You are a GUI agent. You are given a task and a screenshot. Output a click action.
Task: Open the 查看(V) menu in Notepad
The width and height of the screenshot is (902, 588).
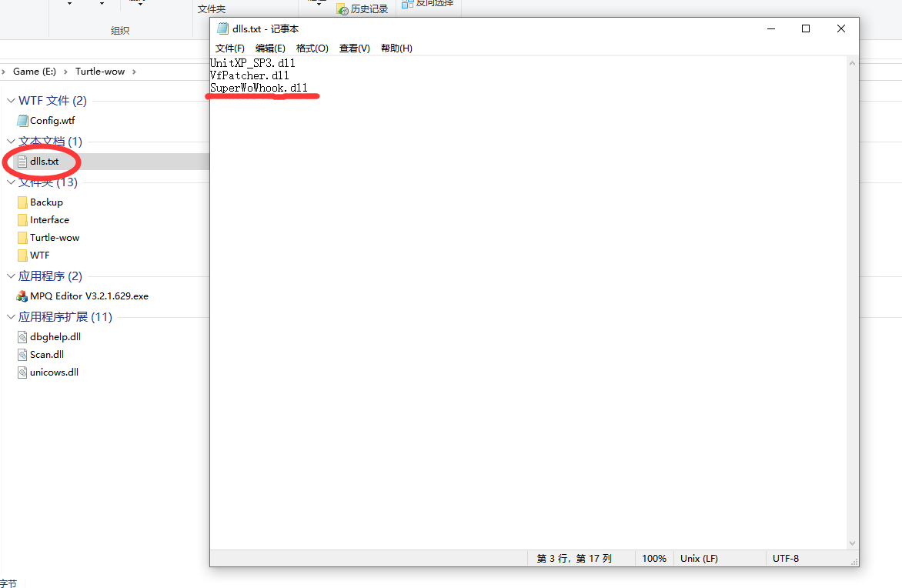click(354, 48)
